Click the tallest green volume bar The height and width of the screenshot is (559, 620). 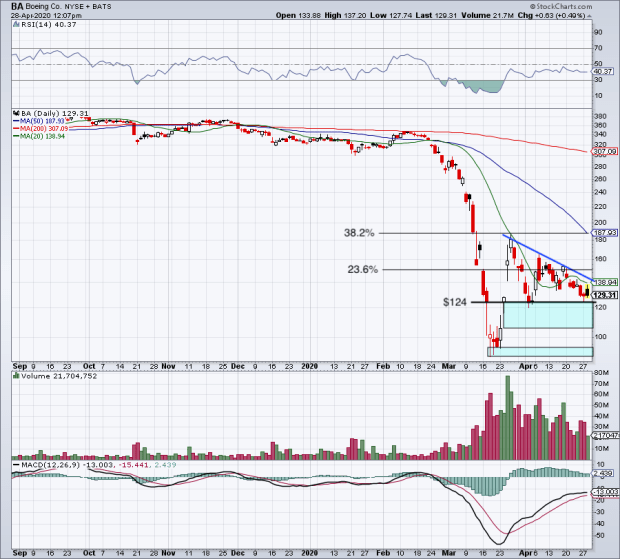(508, 417)
